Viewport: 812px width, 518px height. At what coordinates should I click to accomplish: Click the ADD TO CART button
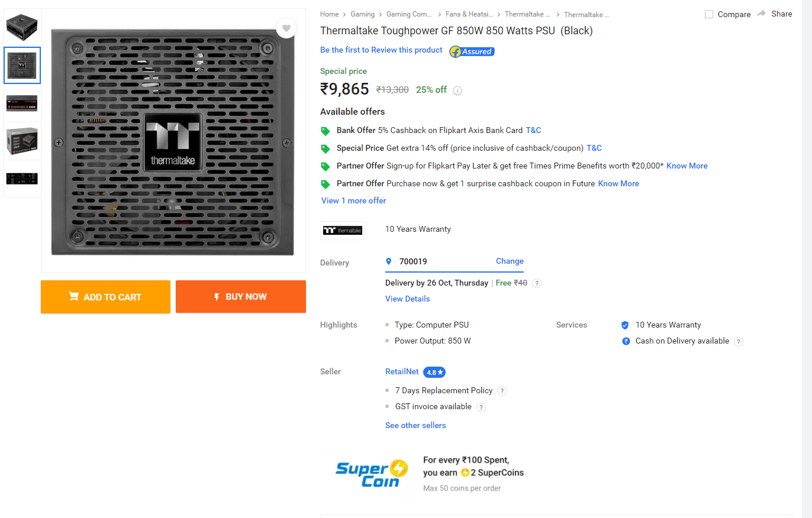[105, 297]
